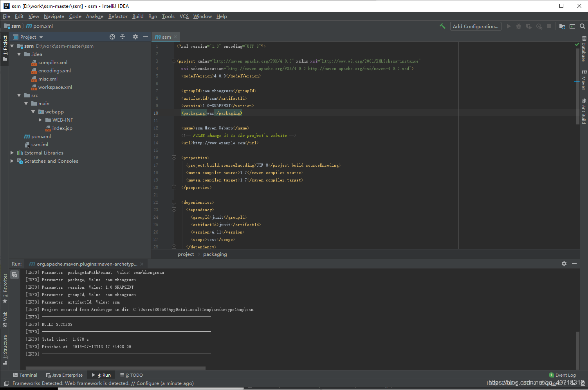Viewport: 588px width, 390px height.
Task: Collapse the src folder
Action: [x=19, y=95]
